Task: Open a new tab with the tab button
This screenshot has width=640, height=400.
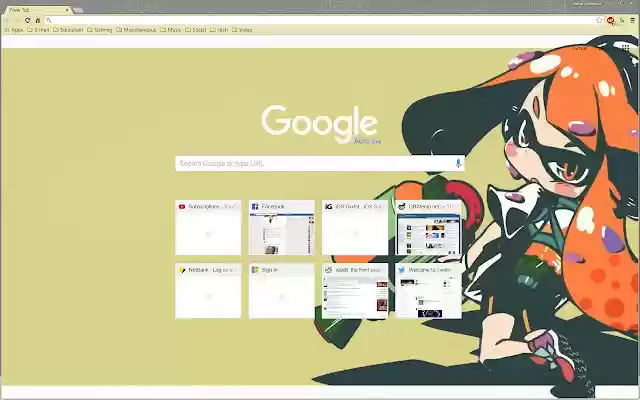Action: (78, 10)
